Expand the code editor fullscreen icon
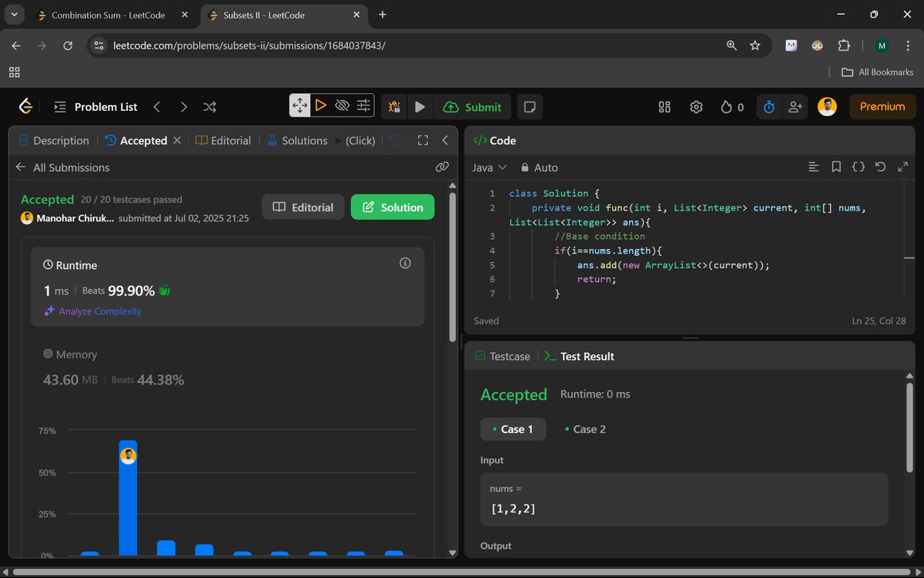 click(x=902, y=166)
